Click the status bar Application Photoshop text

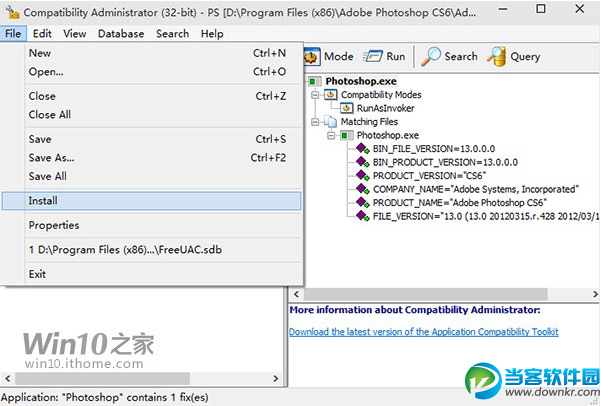[105, 398]
